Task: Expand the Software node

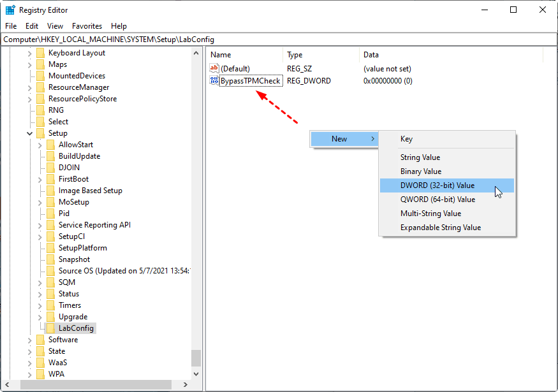Action: click(x=29, y=340)
